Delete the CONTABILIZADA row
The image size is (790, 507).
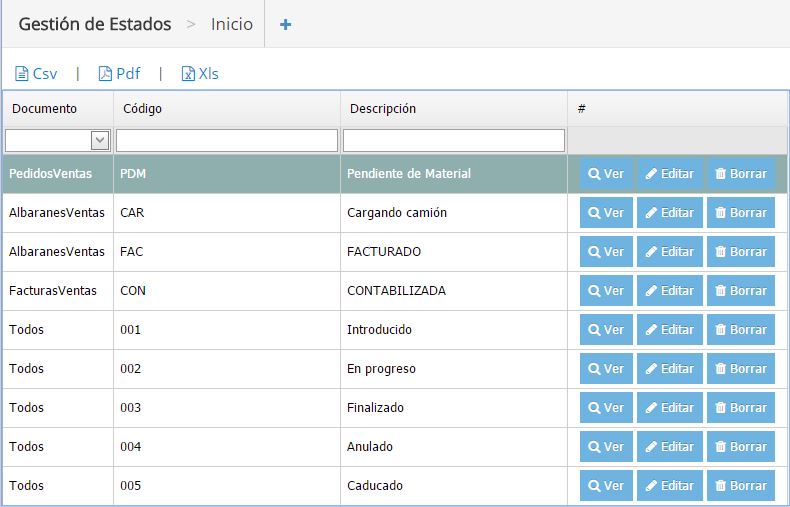pyautogui.click(x=741, y=291)
